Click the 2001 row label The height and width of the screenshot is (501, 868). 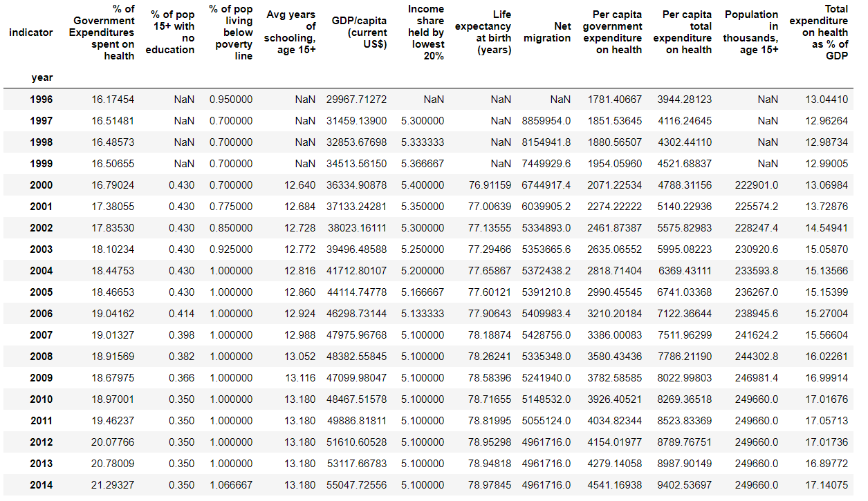click(41, 207)
